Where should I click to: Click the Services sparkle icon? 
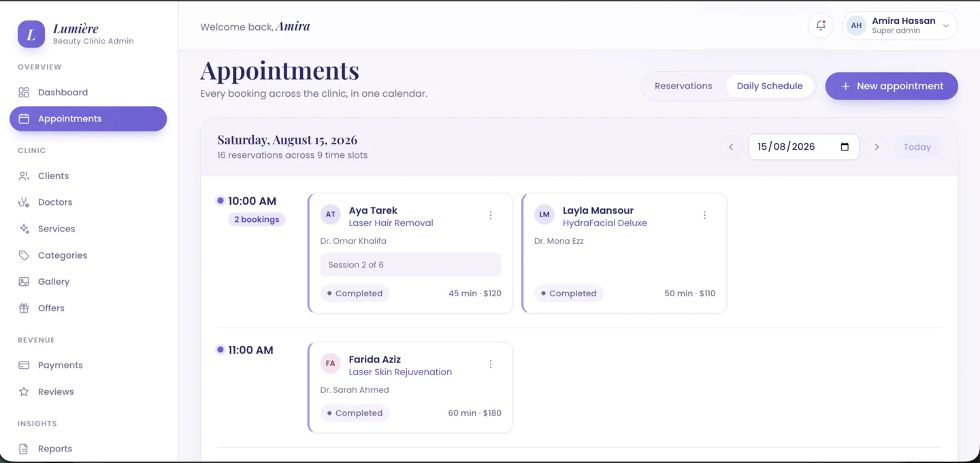[x=24, y=229]
